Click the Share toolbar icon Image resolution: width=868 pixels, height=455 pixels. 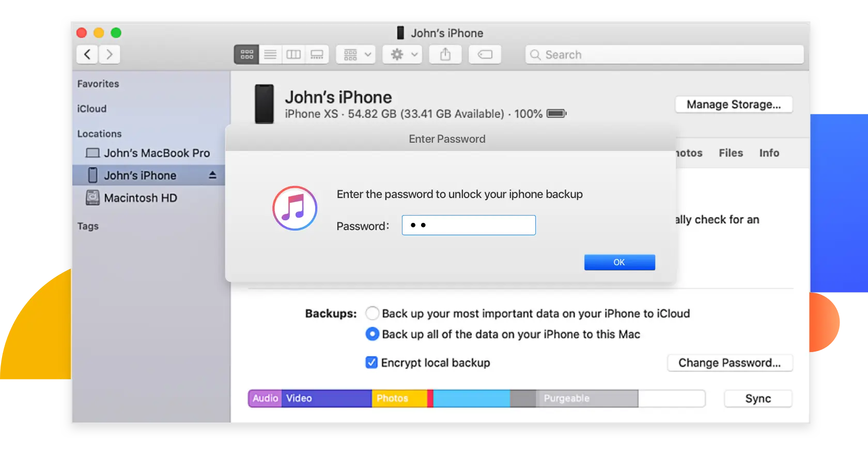[x=445, y=54]
